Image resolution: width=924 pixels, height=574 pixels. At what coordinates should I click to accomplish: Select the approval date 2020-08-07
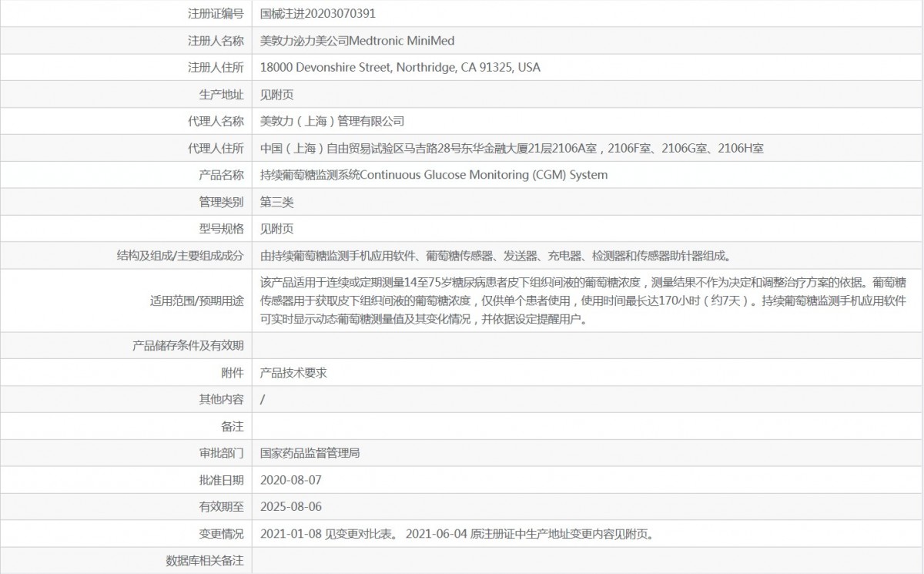coord(290,480)
